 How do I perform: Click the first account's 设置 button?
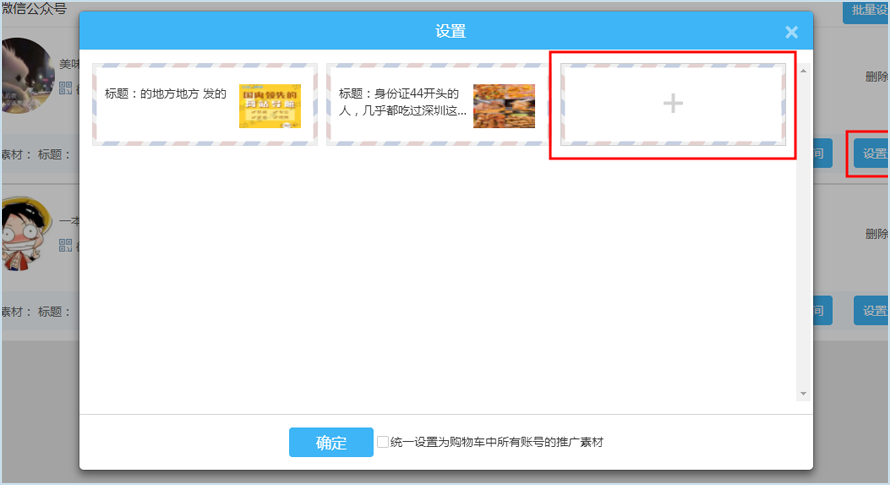872,154
